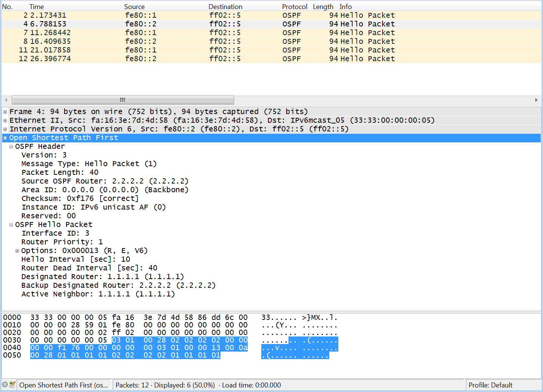Image resolution: width=543 pixels, height=392 pixels.
Task: Click packet list scroll right arrow
Action: point(536,100)
